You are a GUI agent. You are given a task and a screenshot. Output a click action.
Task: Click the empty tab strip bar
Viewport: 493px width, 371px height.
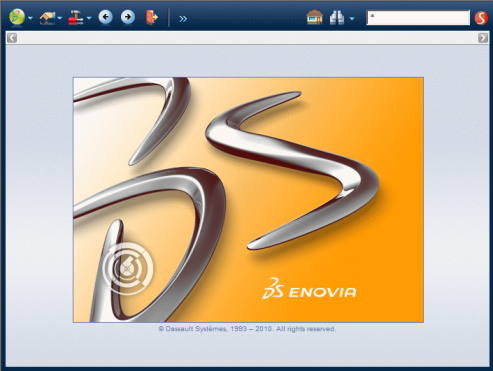tap(247, 38)
